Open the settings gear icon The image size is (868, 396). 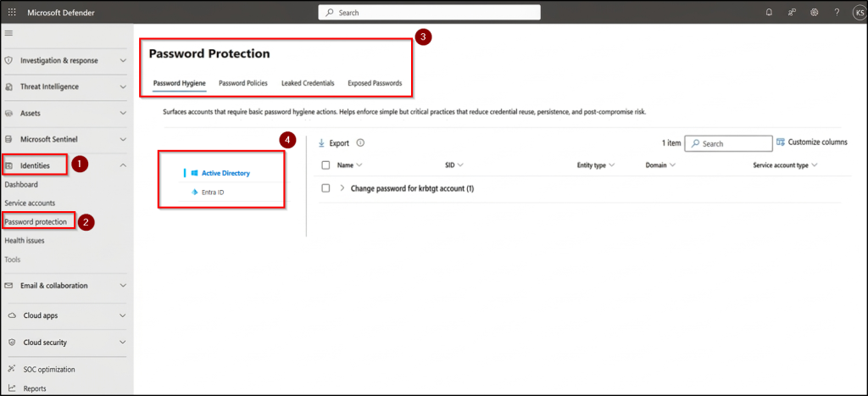[x=815, y=12]
